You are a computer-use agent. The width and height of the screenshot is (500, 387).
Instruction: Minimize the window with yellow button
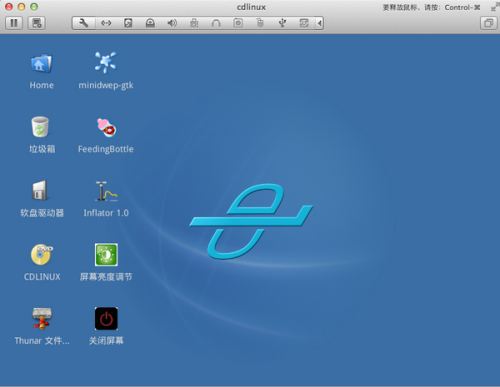click(21, 7)
